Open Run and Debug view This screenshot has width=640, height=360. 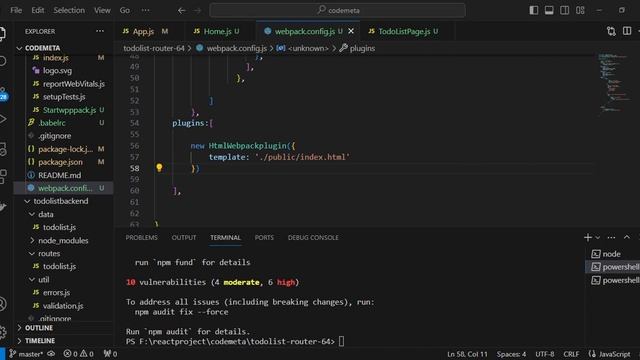tap(3, 119)
